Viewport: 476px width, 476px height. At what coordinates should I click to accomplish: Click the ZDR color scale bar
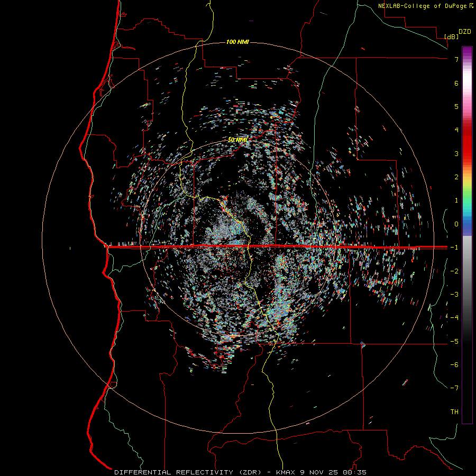pos(467,235)
